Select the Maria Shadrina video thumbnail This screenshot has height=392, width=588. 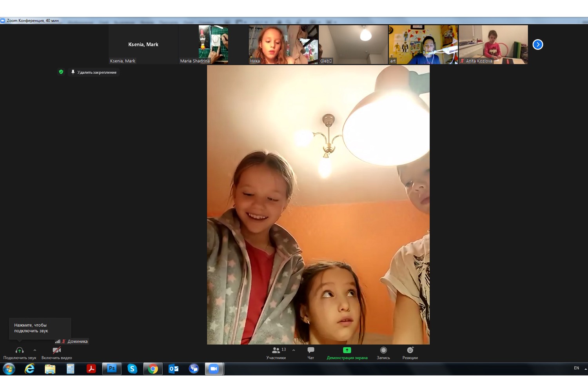tap(213, 44)
